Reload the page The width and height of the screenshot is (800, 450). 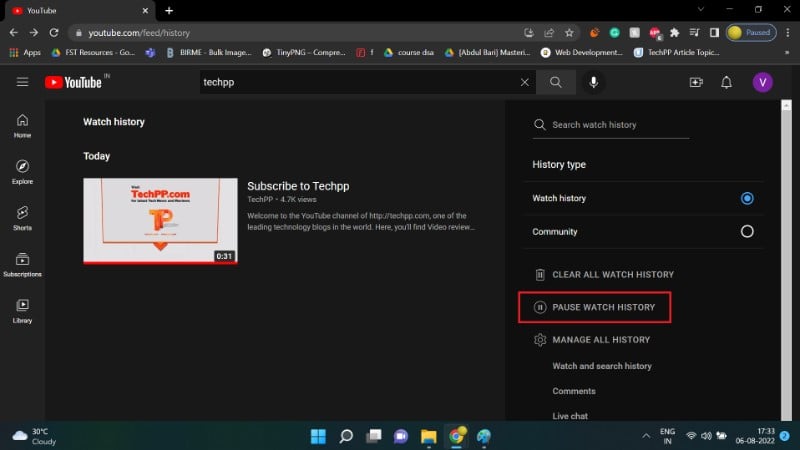(54, 33)
